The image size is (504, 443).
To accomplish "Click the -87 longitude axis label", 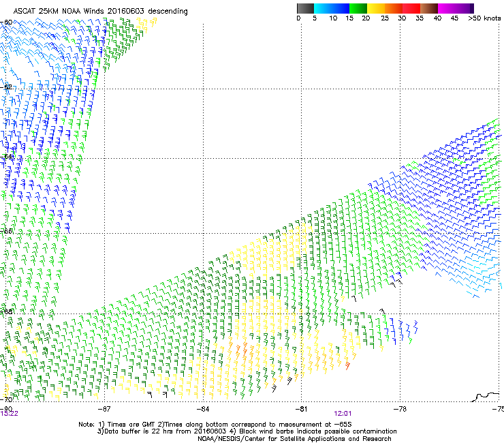I will 104,409.
